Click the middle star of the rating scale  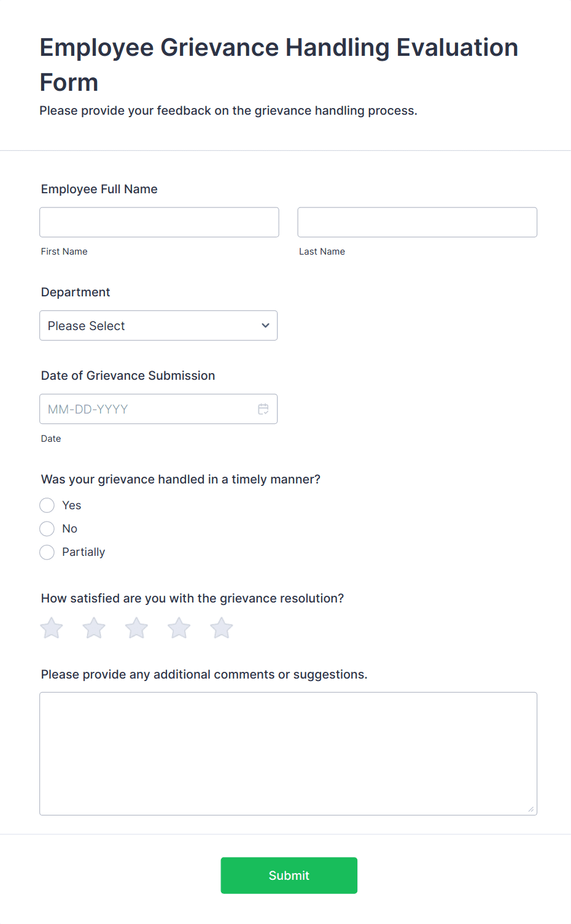tap(136, 628)
